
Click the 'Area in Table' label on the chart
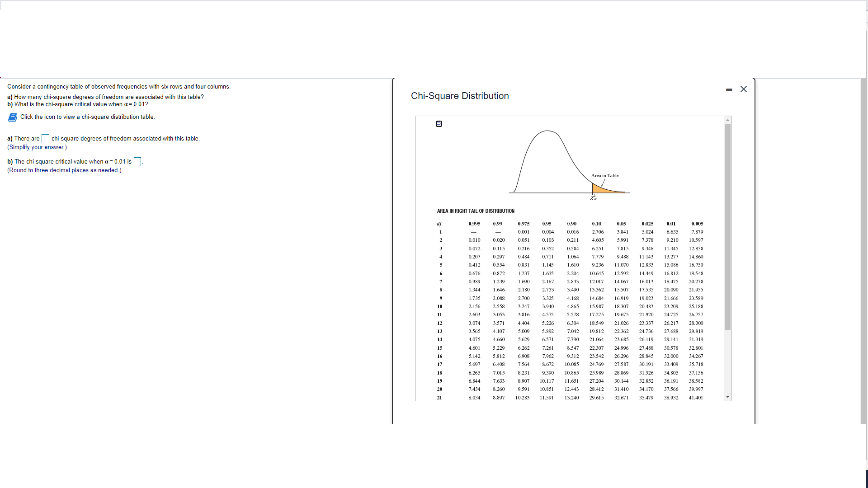604,176
